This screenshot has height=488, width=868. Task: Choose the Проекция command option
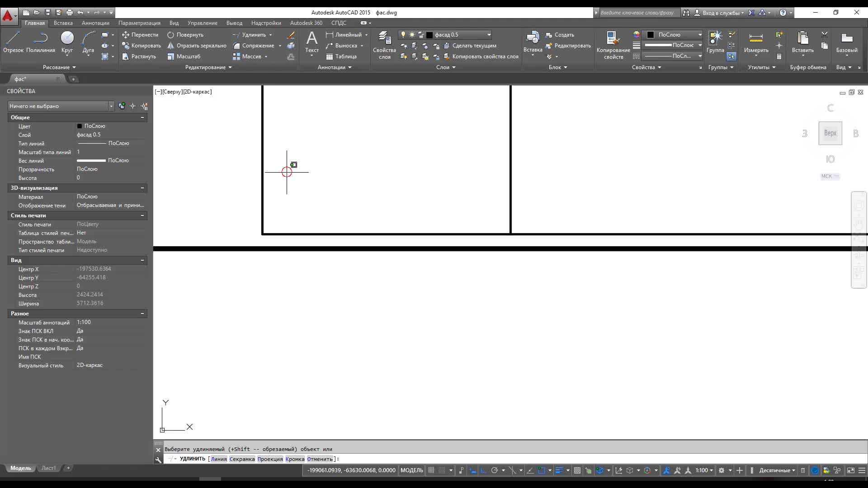pyautogui.click(x=270, y=459)
